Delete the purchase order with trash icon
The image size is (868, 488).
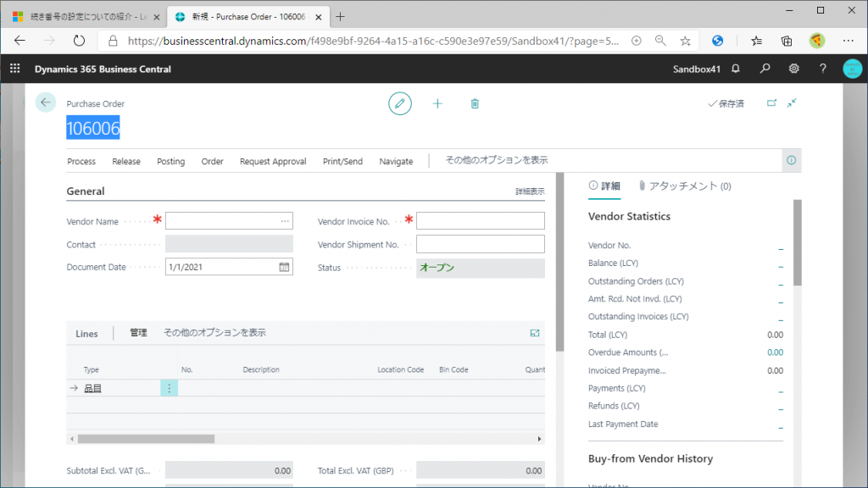[475, 103]
